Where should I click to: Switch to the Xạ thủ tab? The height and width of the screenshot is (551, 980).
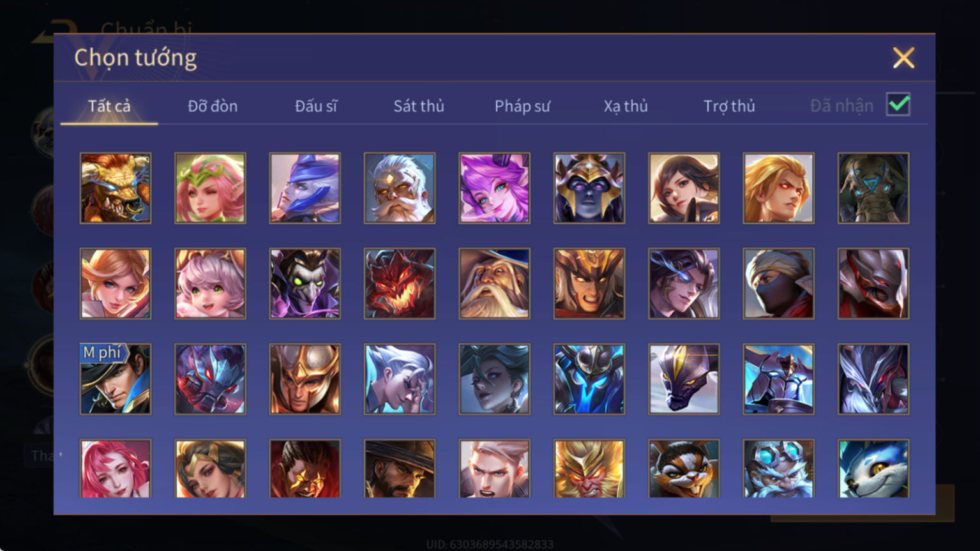[x=626, y=106]
